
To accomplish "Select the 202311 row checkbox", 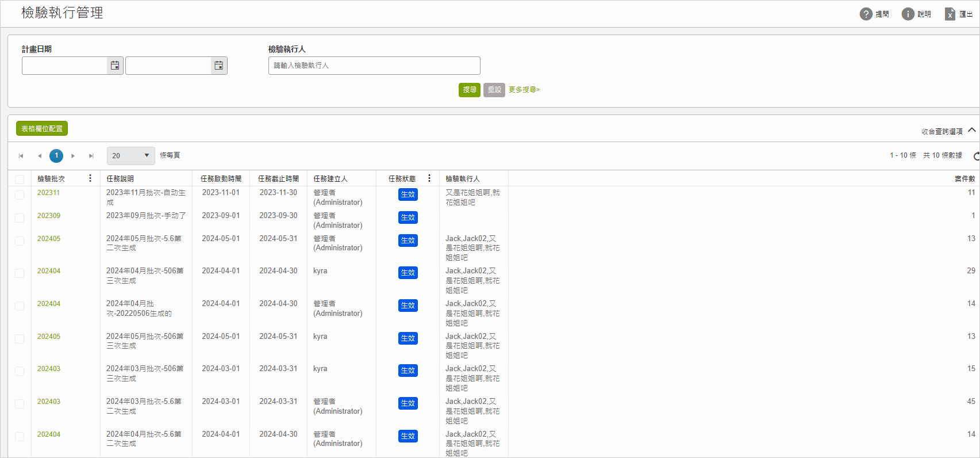I will pos(20,195).
